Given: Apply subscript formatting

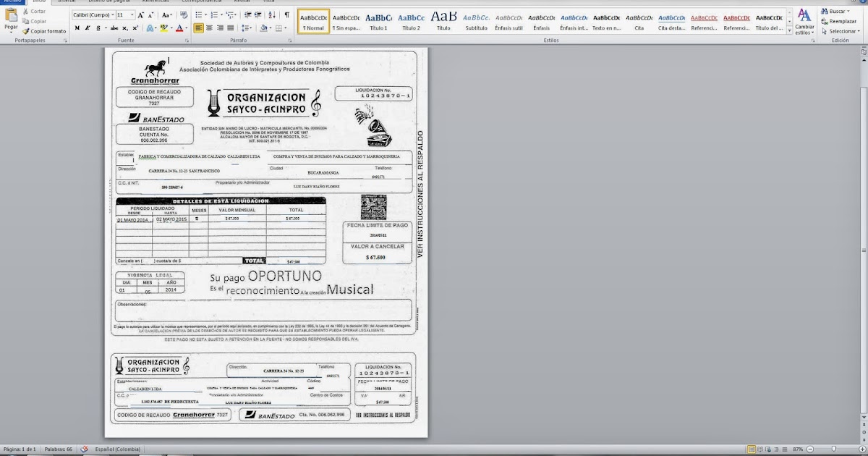Looking at the screenshot, I should pyautogui.click(x=124, y=28).
